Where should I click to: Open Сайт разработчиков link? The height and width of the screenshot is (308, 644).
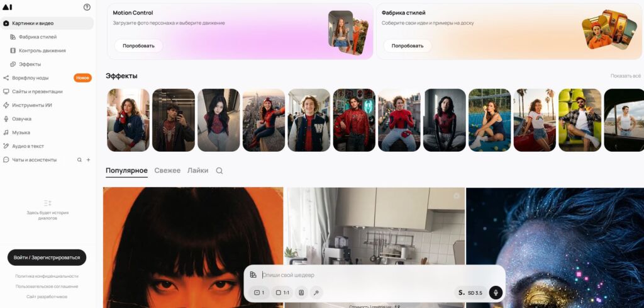click(x=47, y=297)
